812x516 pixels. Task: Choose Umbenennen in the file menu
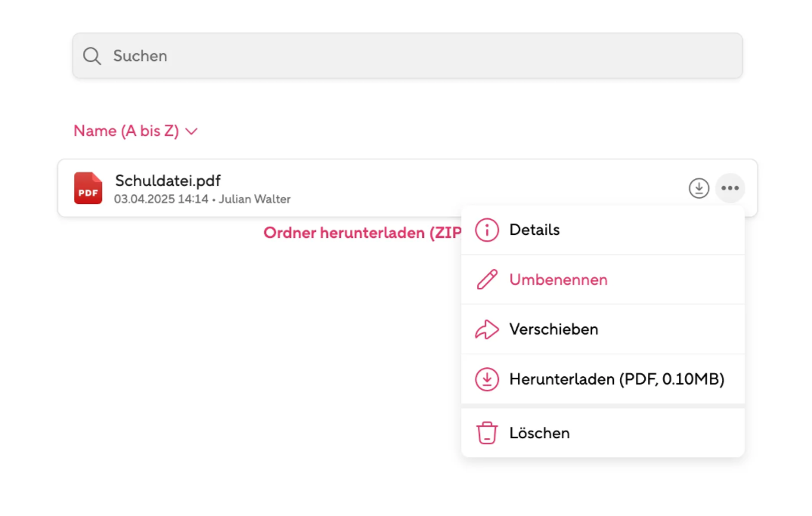(x=603, y=280)
